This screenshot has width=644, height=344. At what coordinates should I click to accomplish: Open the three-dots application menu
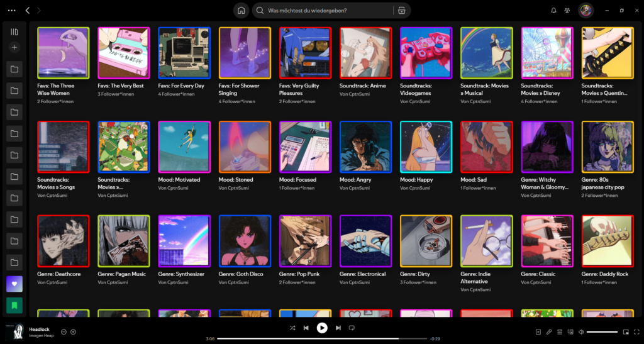coord(12,11)
